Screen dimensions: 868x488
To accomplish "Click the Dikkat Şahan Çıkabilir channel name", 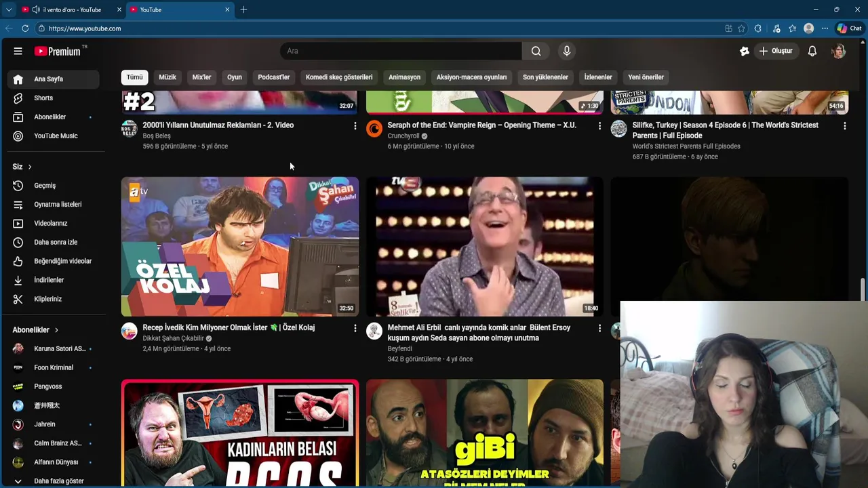I will pyautogui.click(x=173, y=338).
